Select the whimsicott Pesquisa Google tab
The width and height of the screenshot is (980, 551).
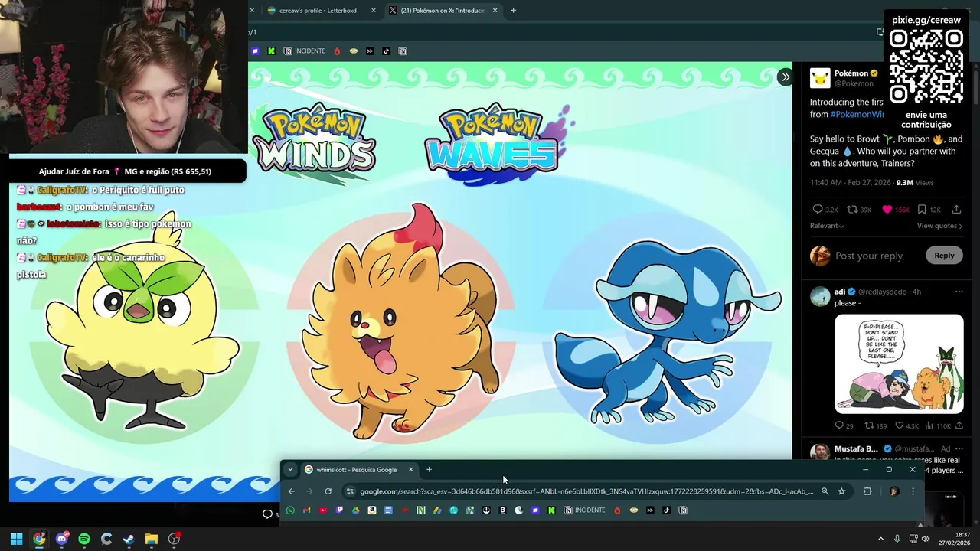click(358, 470)
